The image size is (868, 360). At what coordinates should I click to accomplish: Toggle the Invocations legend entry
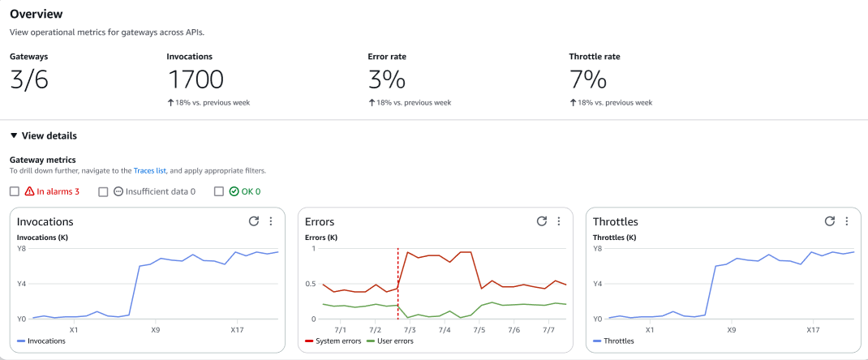[41, 341]
